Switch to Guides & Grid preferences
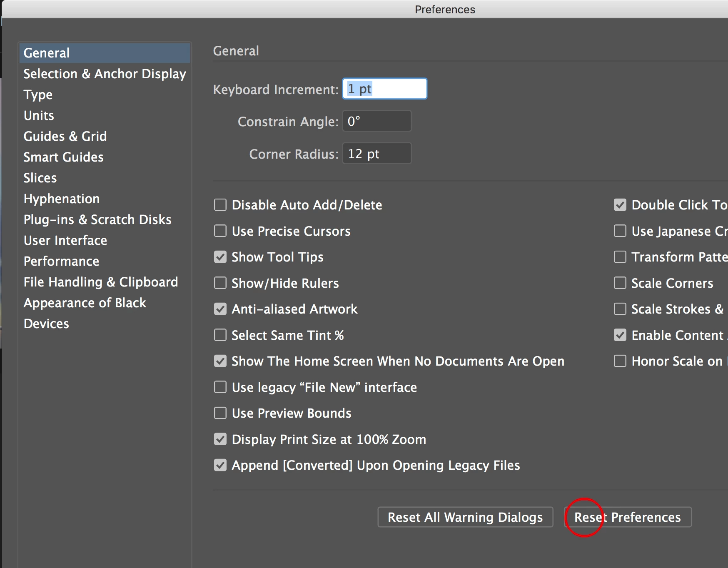This screenshot has height=568, width=728. 65,137
